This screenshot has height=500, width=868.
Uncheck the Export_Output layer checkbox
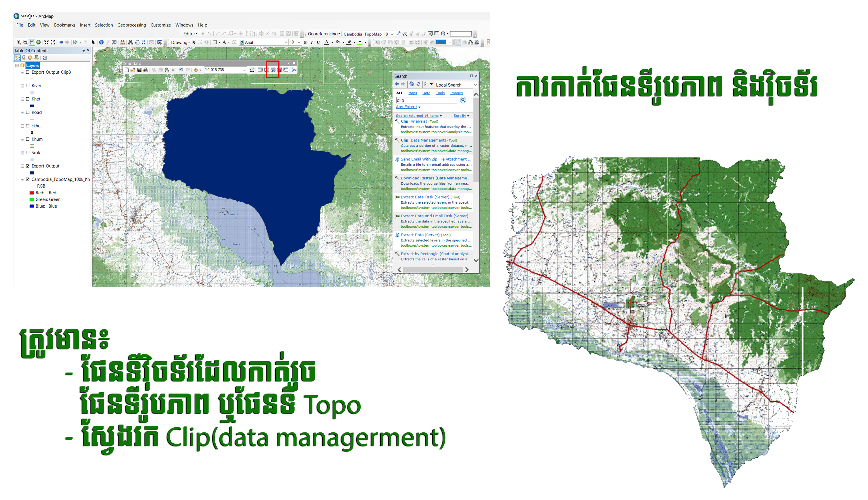click(28, 166)
